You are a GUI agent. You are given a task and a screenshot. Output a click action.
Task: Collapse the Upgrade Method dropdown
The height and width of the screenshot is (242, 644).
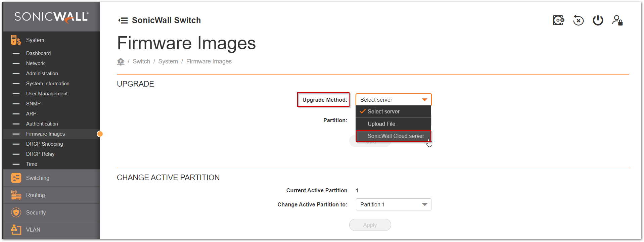point(393,100)
